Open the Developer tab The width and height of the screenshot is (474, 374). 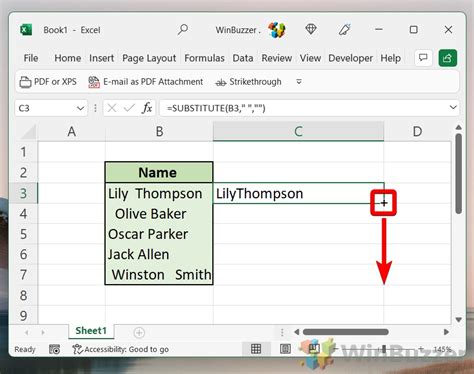pyautogui.click(x=350, y=58)
